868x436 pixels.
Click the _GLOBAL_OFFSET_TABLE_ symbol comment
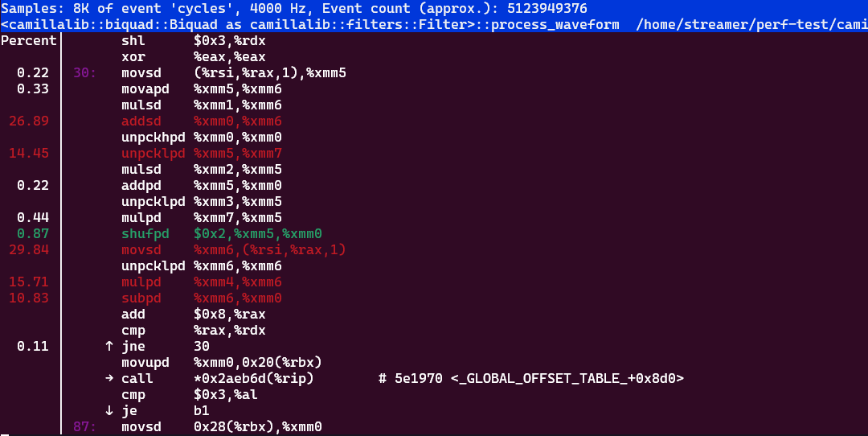point(531,378)
